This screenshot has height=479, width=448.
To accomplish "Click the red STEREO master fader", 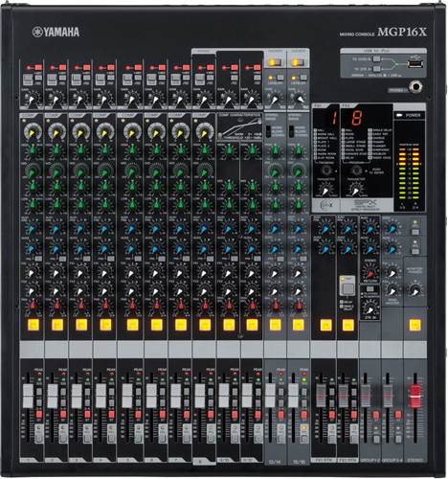I will click(x=415, y=396).
